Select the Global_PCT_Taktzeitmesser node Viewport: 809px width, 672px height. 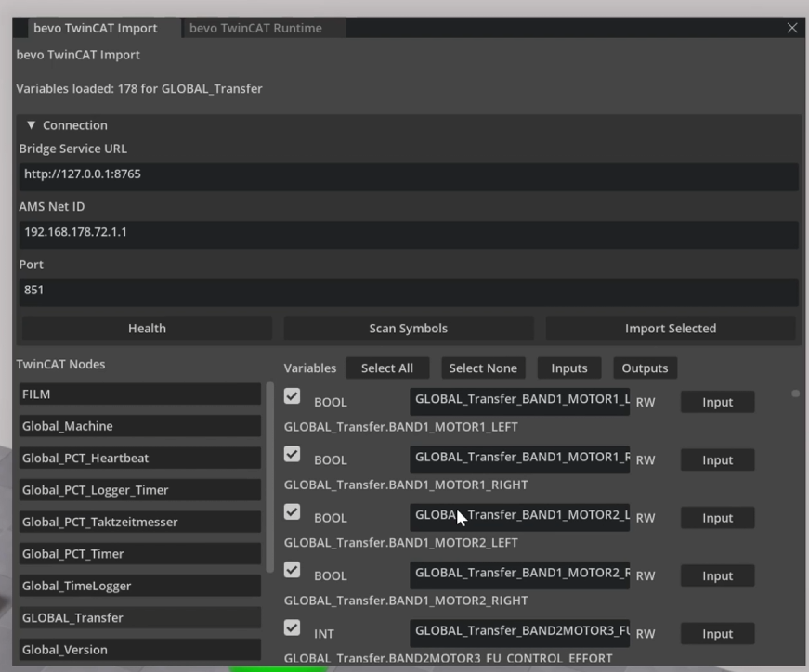point(140,522)
